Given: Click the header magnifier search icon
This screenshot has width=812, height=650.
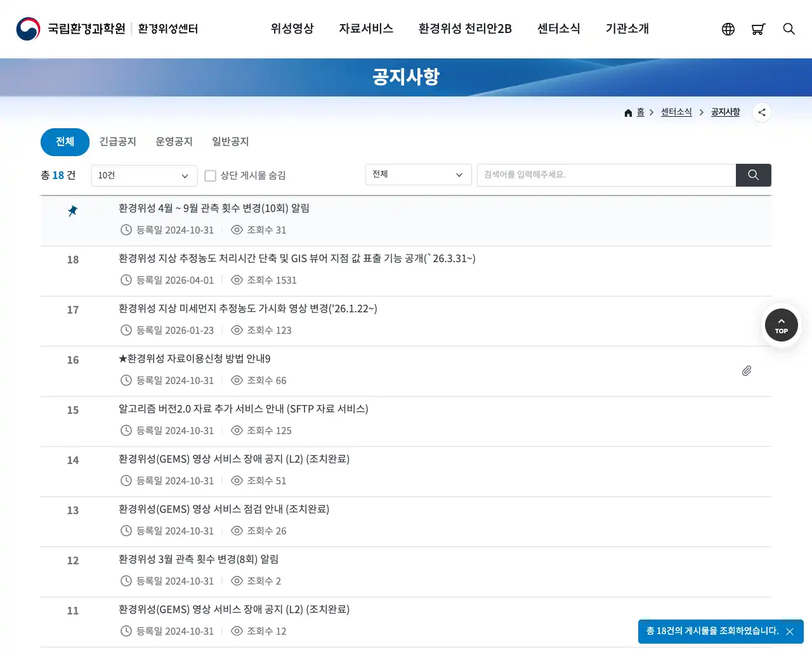Looking at the screenshot, I should [789, 29].
